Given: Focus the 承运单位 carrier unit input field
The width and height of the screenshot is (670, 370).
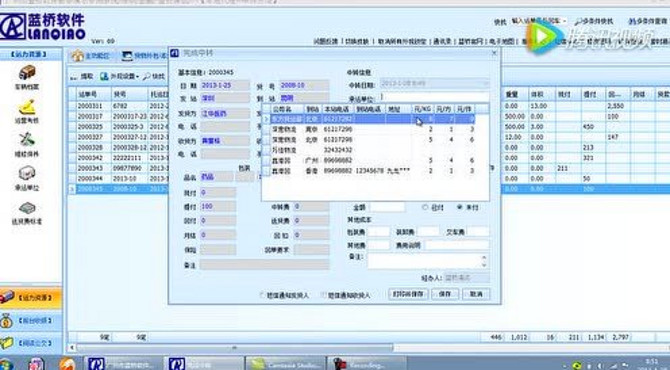Looking at the screenshot, I should pos(434,98).
